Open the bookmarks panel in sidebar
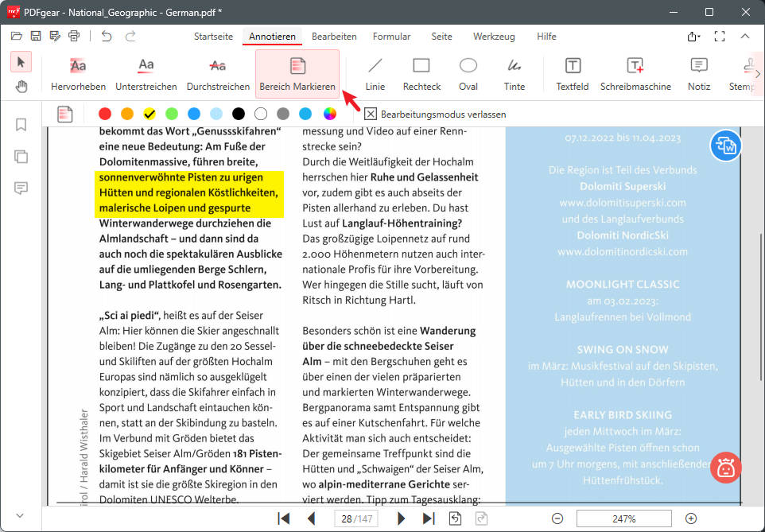Viewport: 765px width, 532px height. 20,125
